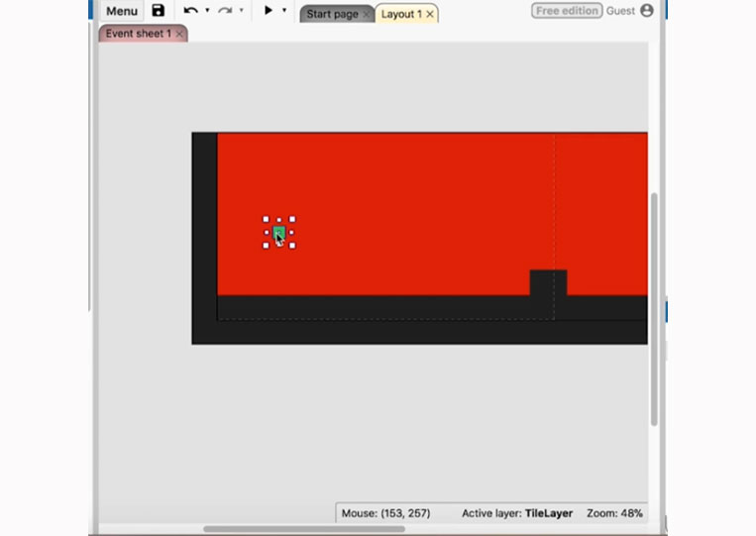Click the bottom-right resize handle of the selected sprite

pyautogui.click(x=292, y=246)
